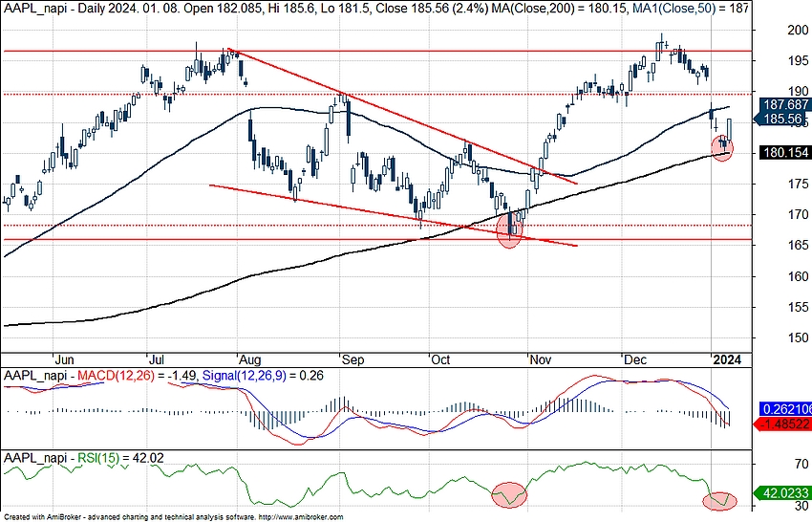Click the red -1.48522 MACD value label
The width and height of the screenshot is (812, 522).
pyautogui.click(x=782, y=424)
